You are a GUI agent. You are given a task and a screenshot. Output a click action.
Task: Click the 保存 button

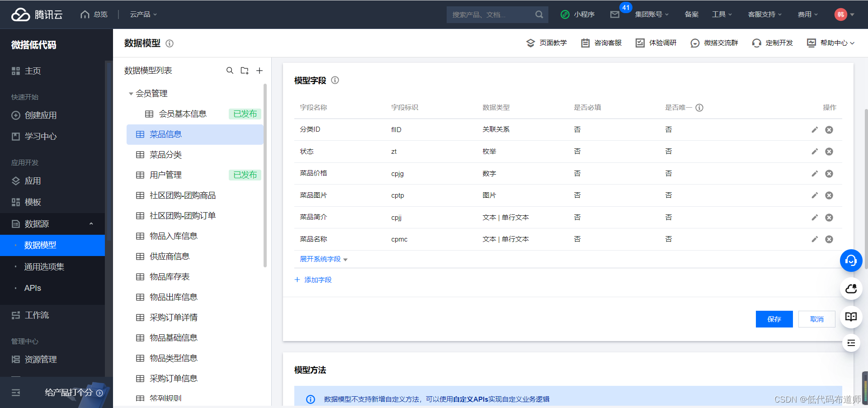pyautogui.click(x=774, y=319)
